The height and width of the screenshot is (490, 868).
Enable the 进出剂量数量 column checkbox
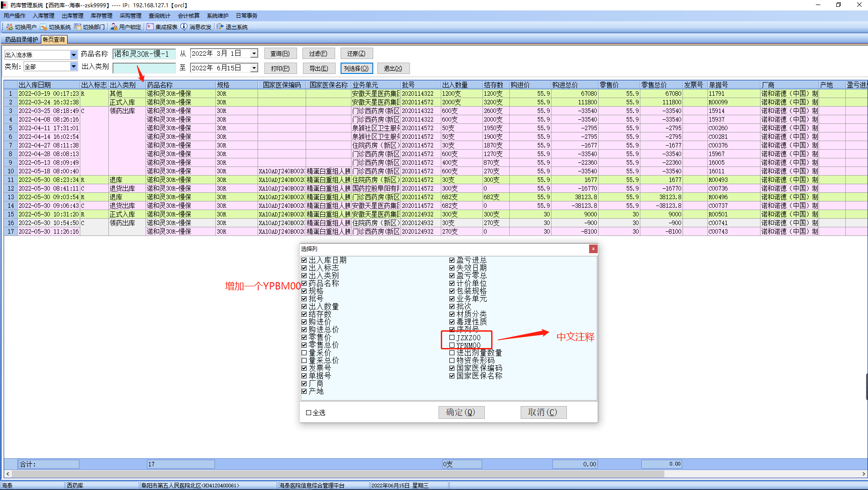tap(452, 353)
